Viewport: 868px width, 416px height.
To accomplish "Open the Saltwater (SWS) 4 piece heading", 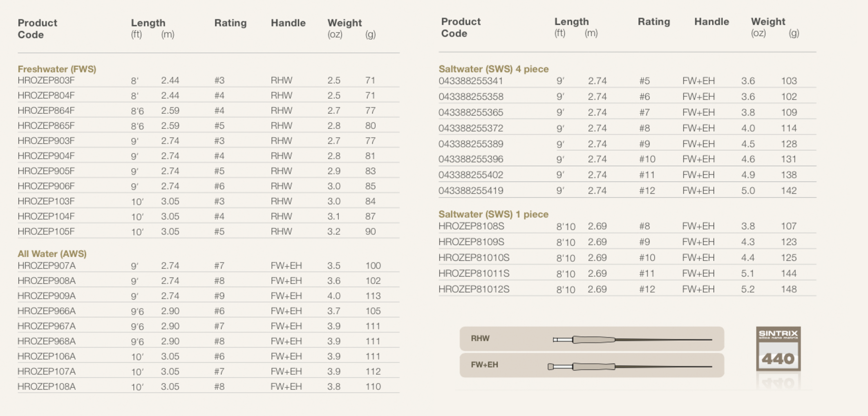I will tap(493, 69).
